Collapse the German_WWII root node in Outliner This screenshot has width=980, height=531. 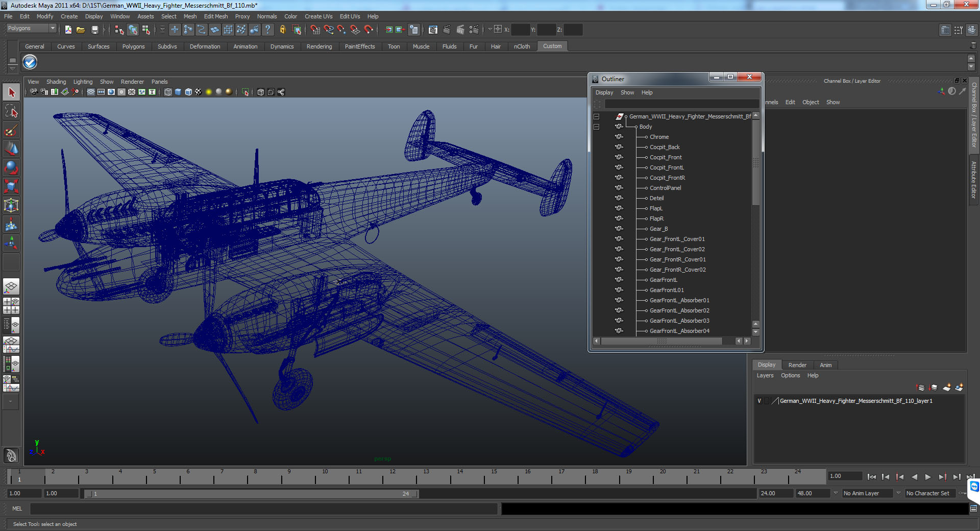pos(596,116)
